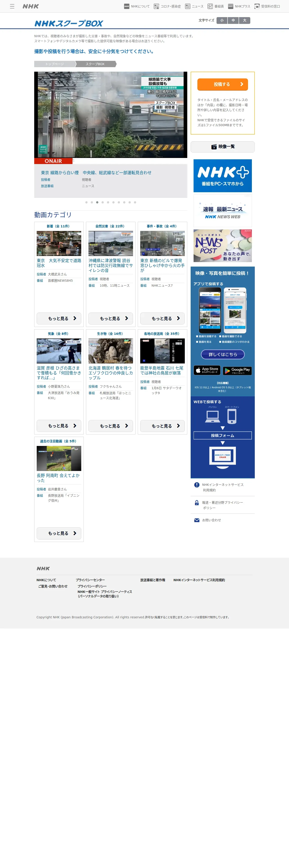289x868 pixels.
Task: Click もっと見る under 自然災害
Action: click(111, 318)
